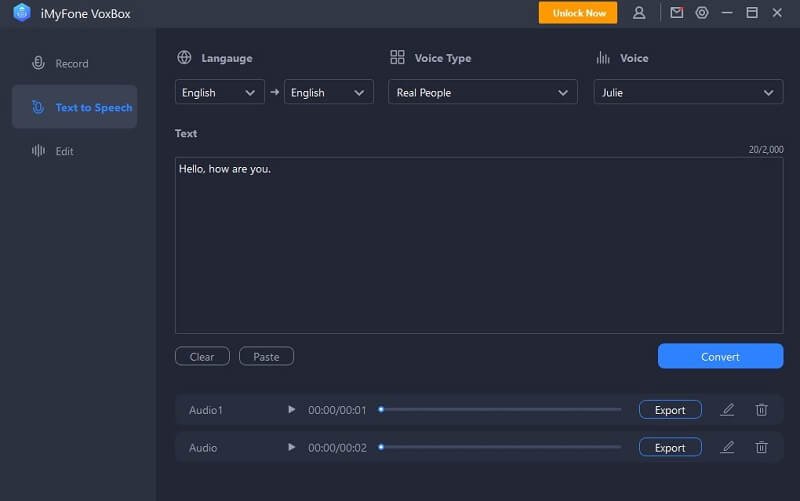Play the Audio1 clip
Viewport: 800px width, 501px height.
tap(291, 409)
